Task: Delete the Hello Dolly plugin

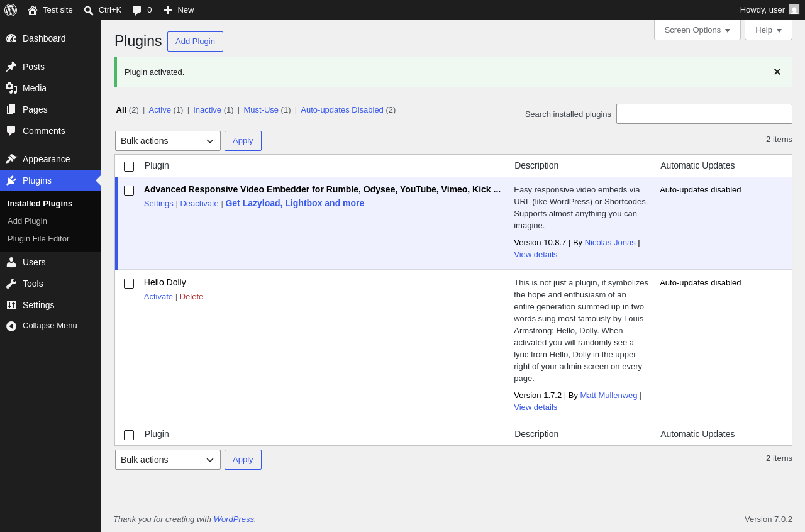Action: click(x=191, y=296)
